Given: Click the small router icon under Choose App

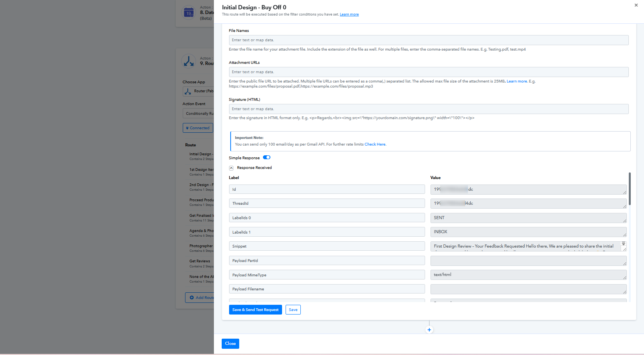Looking at the screenshot, I should pos(188,91).
